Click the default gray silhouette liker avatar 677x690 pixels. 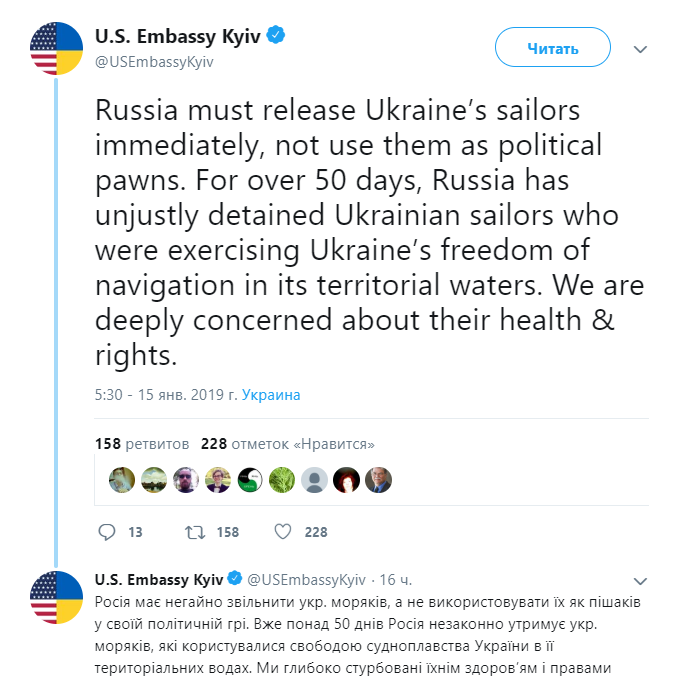click(314, 480)
